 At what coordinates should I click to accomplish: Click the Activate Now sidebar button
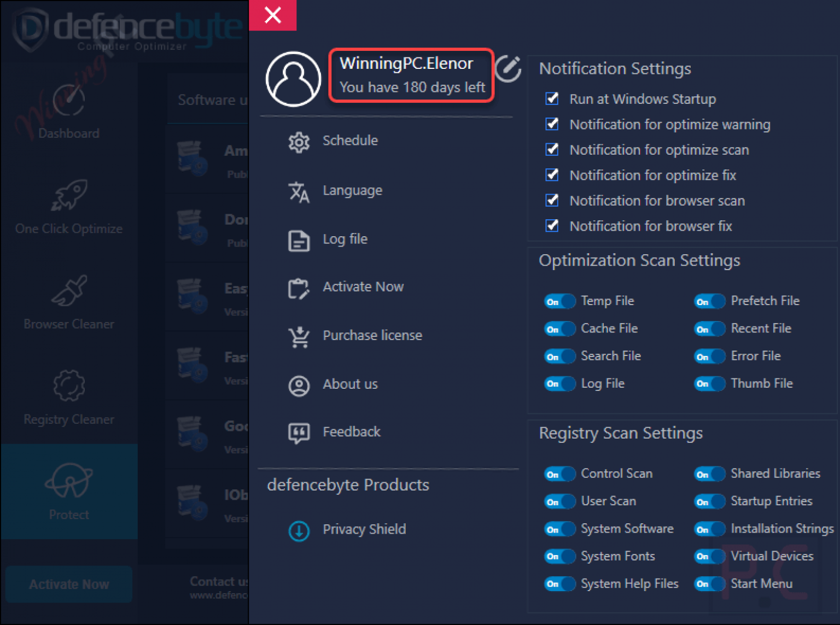pyautogui.click(x=69, y=585)
